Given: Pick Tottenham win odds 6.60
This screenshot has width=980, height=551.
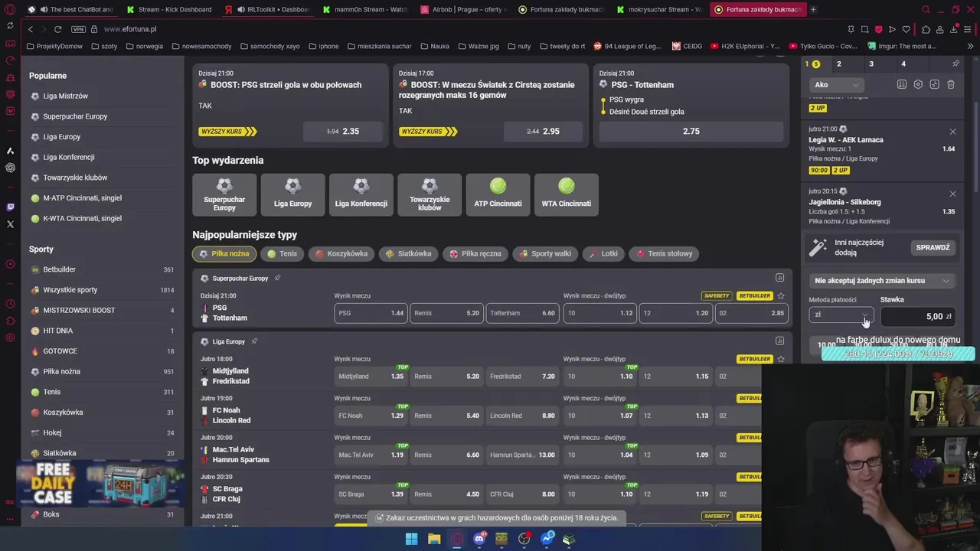Looking at the screenshot, I should 522,313.
